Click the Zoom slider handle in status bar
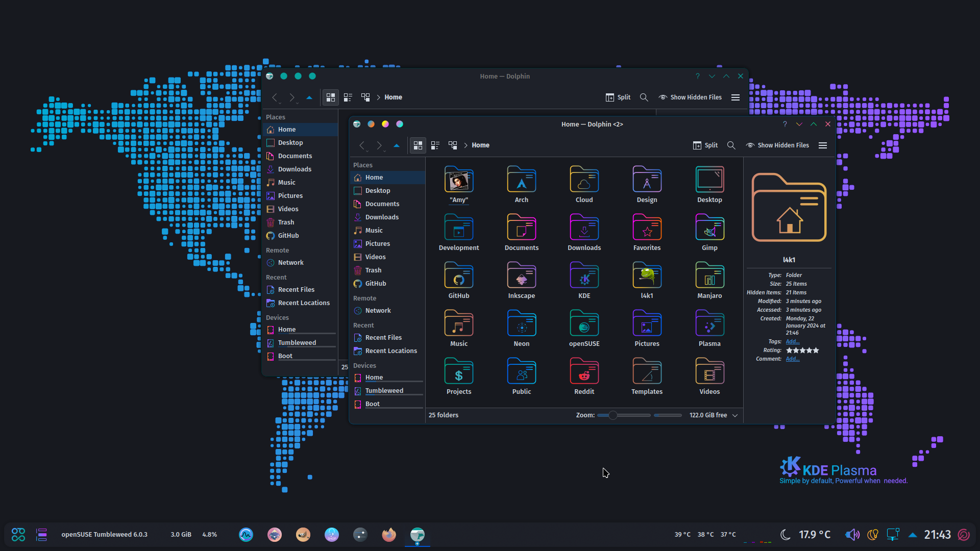This screenshot has height=551, width=980. point(612,415)
